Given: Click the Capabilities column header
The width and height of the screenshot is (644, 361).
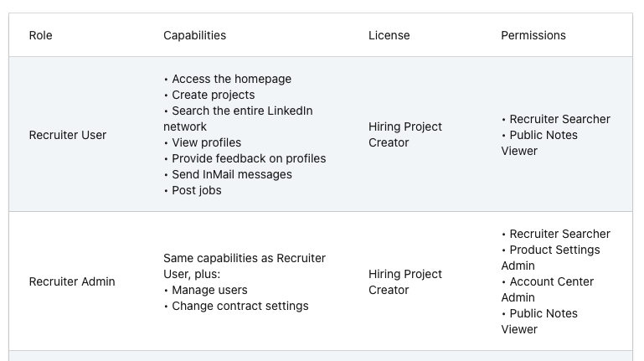Looking at the screenshot, I should (x=194, y=35).
